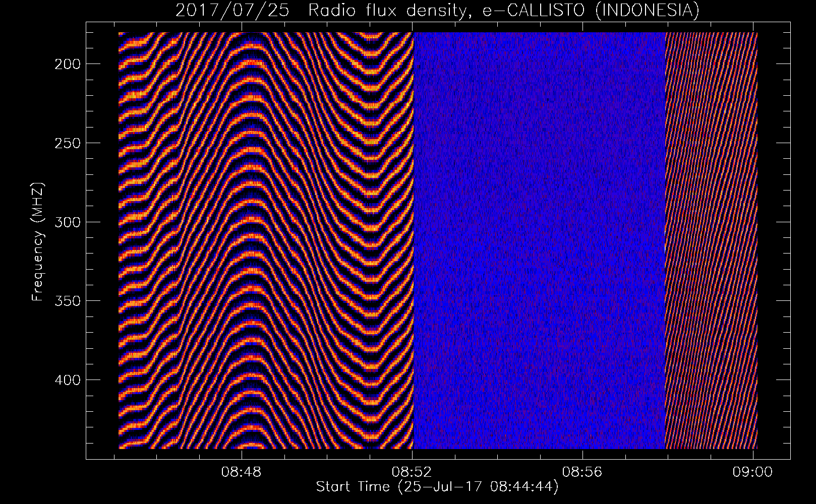This screenshot has height=504, width=816.
Task: Click the 300 frequency tick label
Action: click(67, 222)
